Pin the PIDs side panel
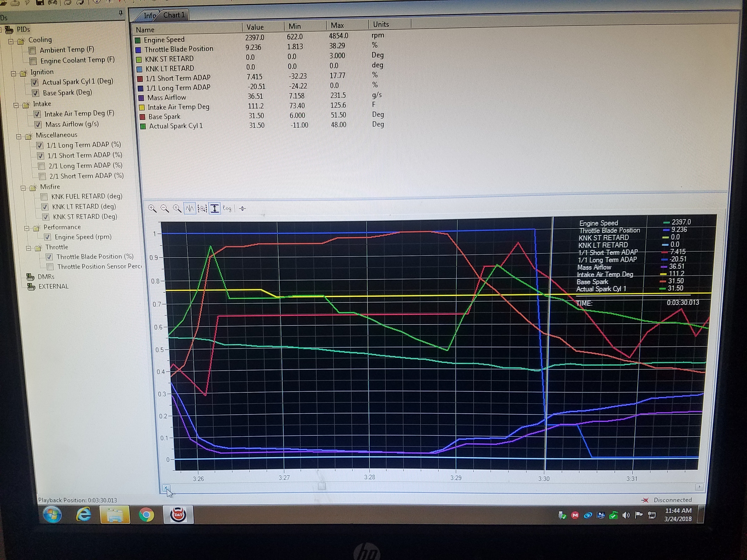Screen dimensions: 747x560 pyautogui.click(x=121, y=13)
